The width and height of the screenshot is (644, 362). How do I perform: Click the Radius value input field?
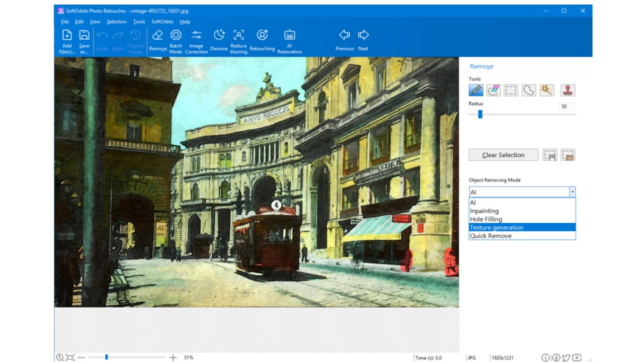click(x=567, y=107)
